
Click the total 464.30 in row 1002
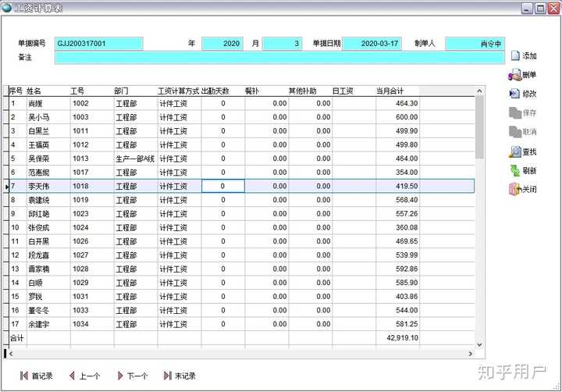click(x=397, y=103)
